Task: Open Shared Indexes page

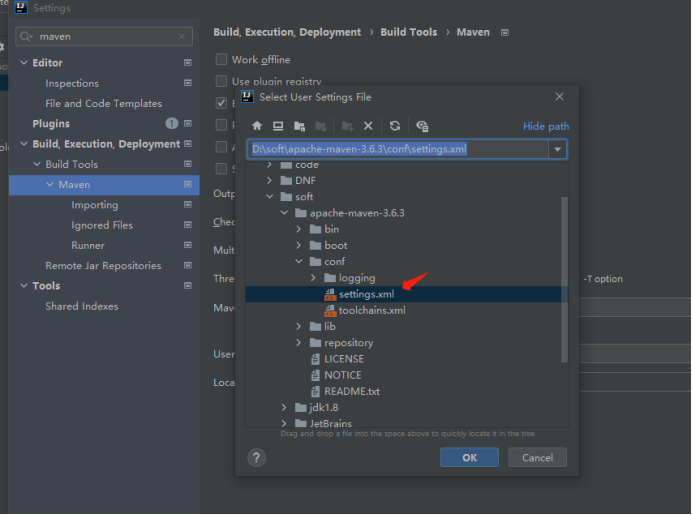Action: pyautogui.click(x=82, y=306)
